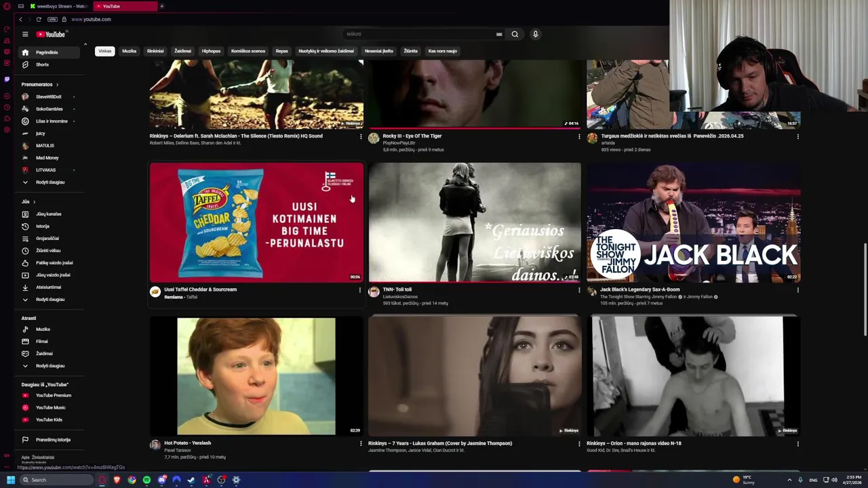Screen dimensions: 868x488
Task: Open the on-screen keyboard icon in search box
Action: (x=499, y=34)
